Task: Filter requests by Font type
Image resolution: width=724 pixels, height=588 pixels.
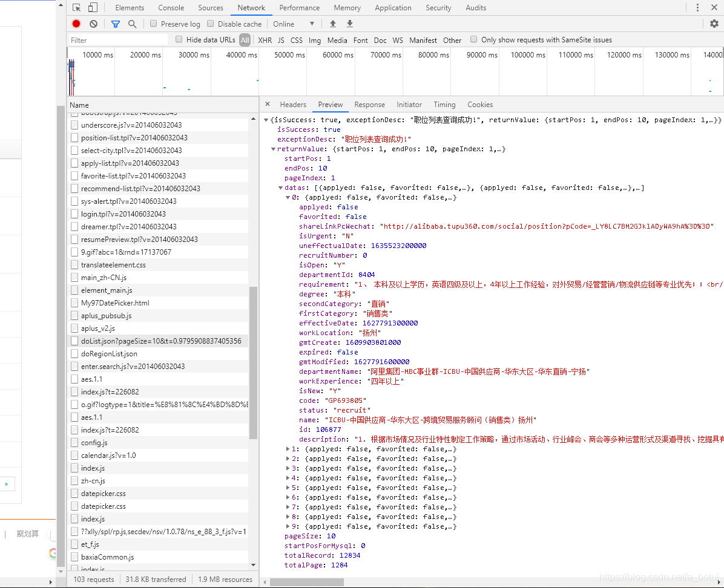Action: (361, 40)
